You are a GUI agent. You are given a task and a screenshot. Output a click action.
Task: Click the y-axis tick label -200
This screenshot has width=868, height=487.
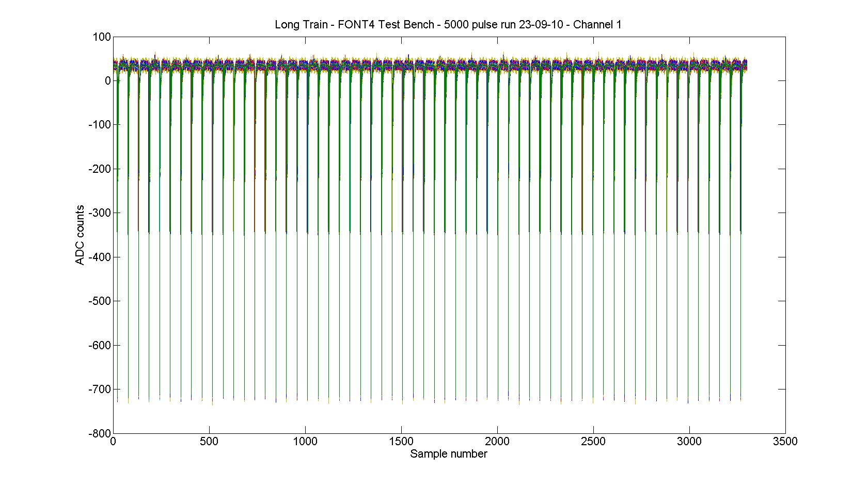pyautogui.click(x=100, y=169)
